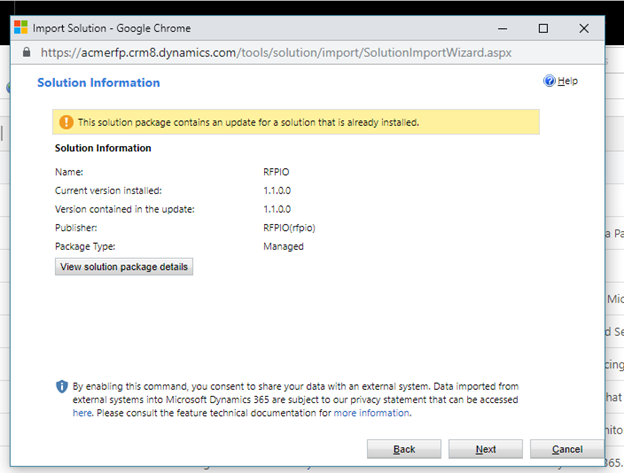This screenshot has width=624, height=473.
Task: Click the Import Solution - Google Chrome title
Action: point(111,28)
